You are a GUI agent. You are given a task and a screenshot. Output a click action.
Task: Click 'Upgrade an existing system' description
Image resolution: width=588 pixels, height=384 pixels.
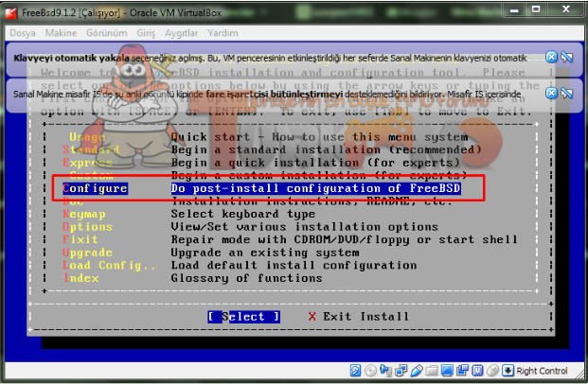[265, 253]
